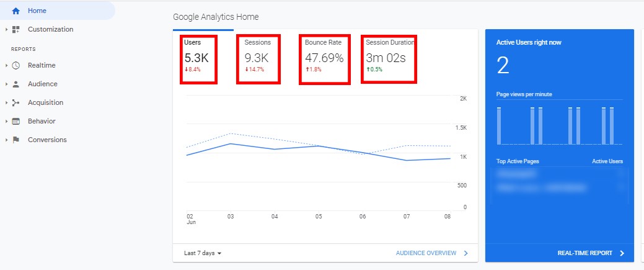Image resolution: width=644 pixels, height=270 pixels.
Task: Expand the Acquisition reports arrow
Action: [x=7, y=102]
